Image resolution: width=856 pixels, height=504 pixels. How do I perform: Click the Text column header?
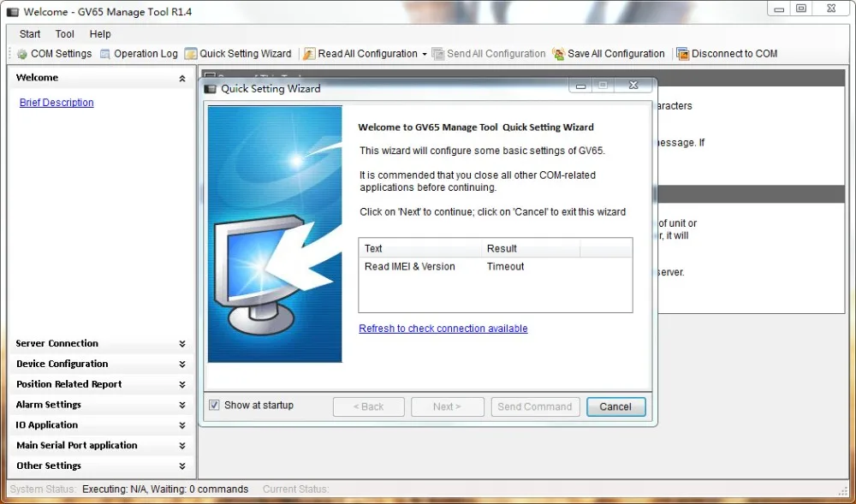(x=419, y=248)
